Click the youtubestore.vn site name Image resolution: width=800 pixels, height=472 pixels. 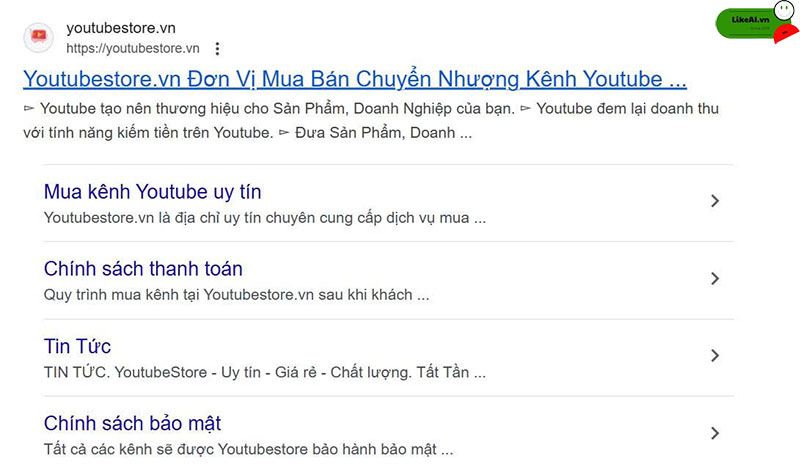(x=121, y=28)
